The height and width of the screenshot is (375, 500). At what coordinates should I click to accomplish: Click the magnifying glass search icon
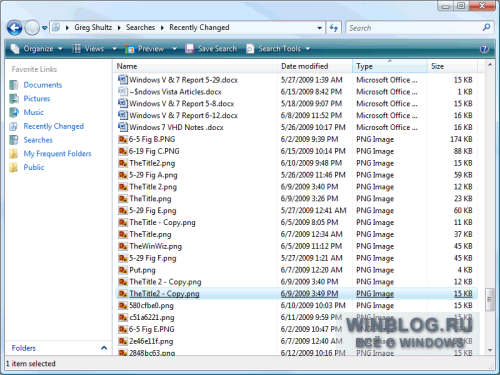pos(486,27)
